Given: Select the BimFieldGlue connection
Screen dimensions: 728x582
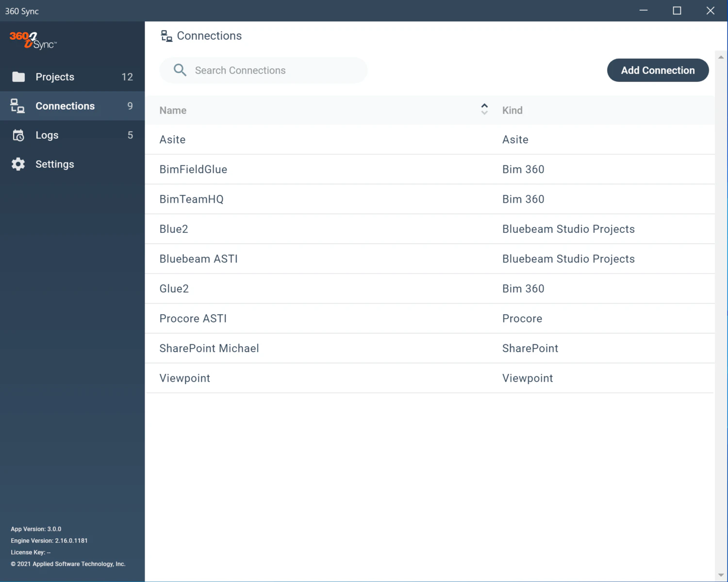Looking at the screenshot, I should click(193, 169).
